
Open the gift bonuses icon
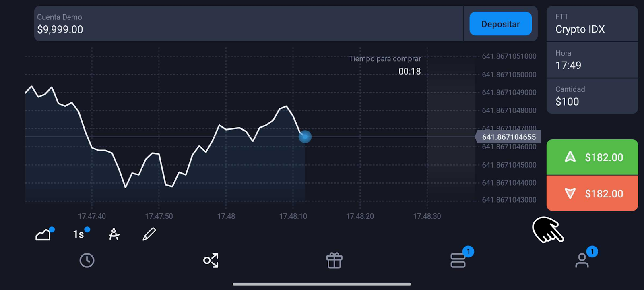click(334, 261)
